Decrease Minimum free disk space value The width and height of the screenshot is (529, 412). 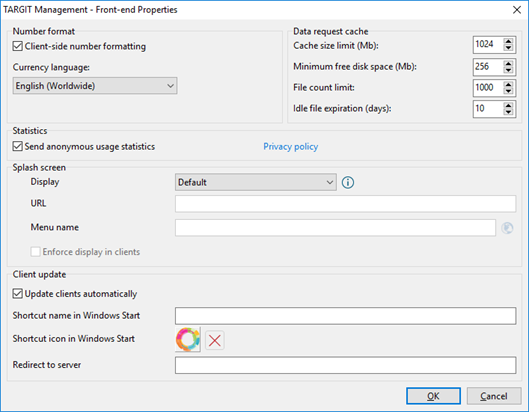508,70
